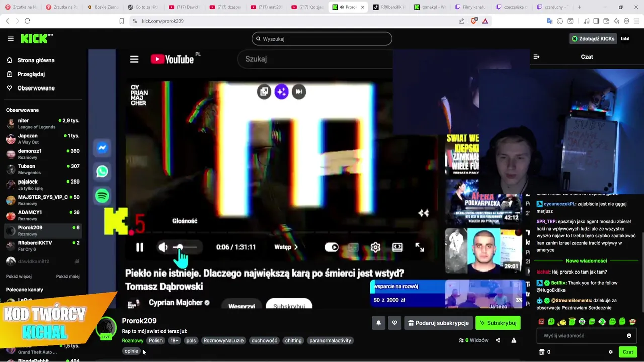Viewport: 644px width, 362px height.
Task: Bookmark the page with the bookmark icon
Action: [121, 21]
